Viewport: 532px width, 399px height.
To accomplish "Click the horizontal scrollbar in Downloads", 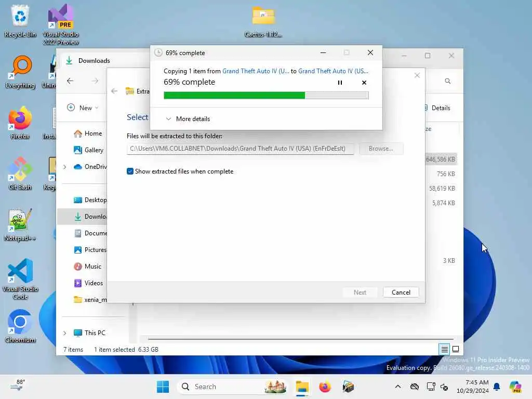I will coord(301,339).
